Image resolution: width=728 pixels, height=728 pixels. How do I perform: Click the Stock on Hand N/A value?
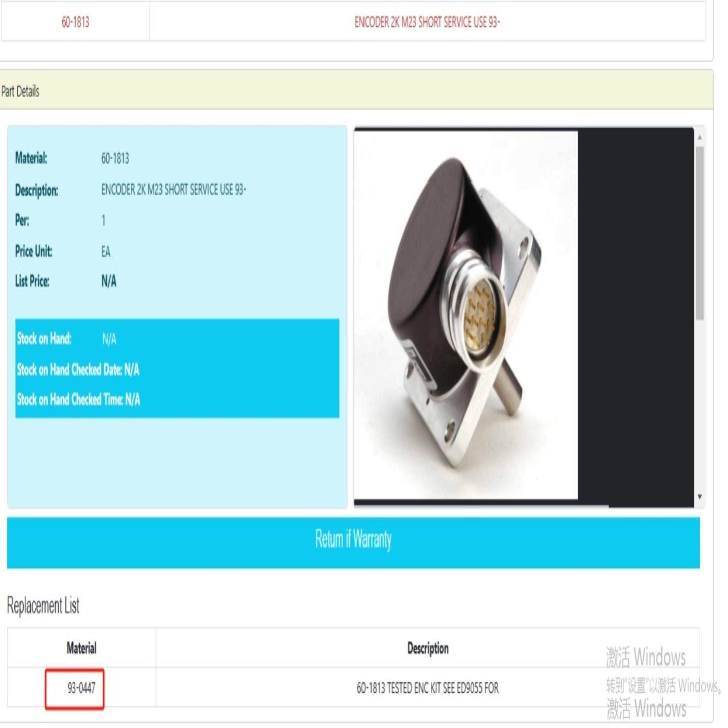coord(109,339)
